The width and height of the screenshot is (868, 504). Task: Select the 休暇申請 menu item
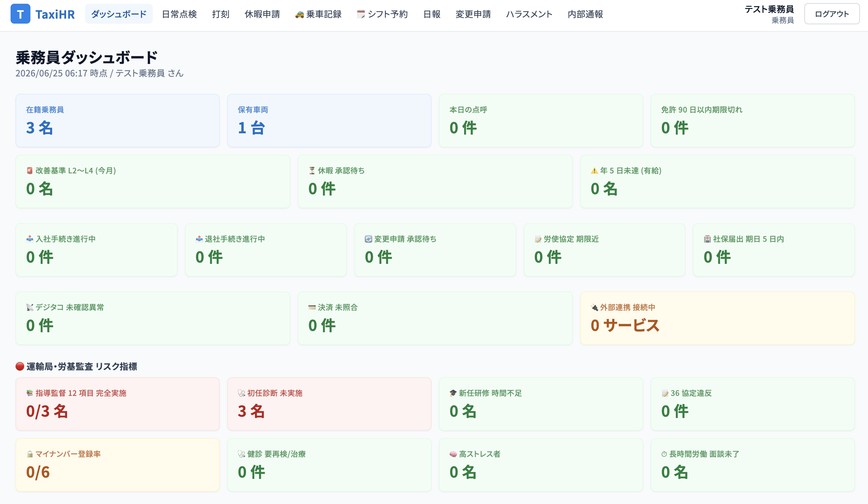[262, 14]
